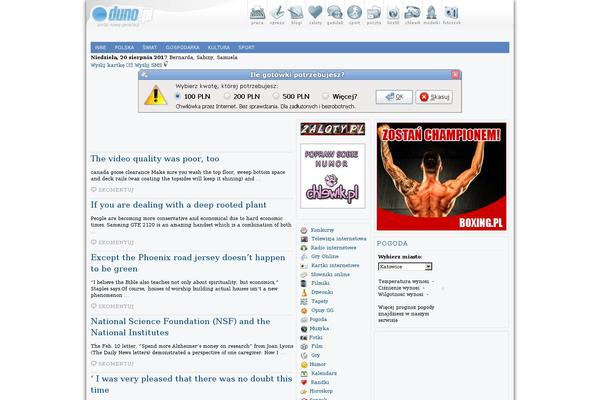600x400 pixels.
Task: Open the National Science Foundation article
Action: coord(181,327)
